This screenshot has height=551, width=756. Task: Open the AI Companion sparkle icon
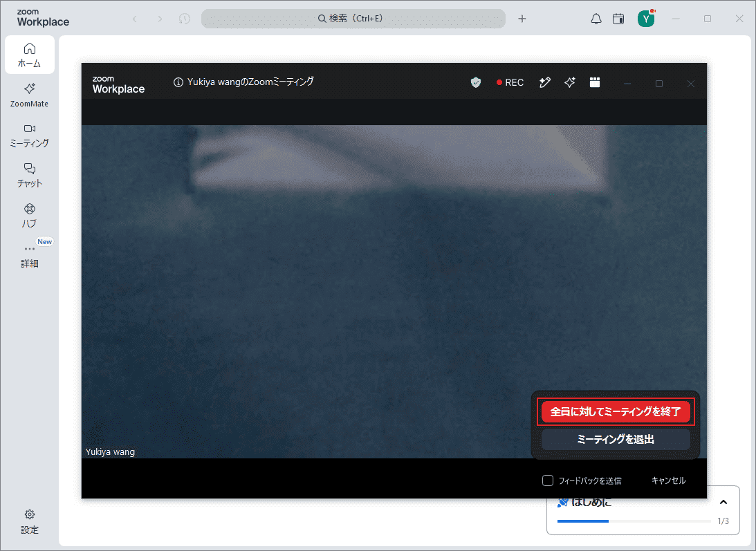click(x=570, y=82)
